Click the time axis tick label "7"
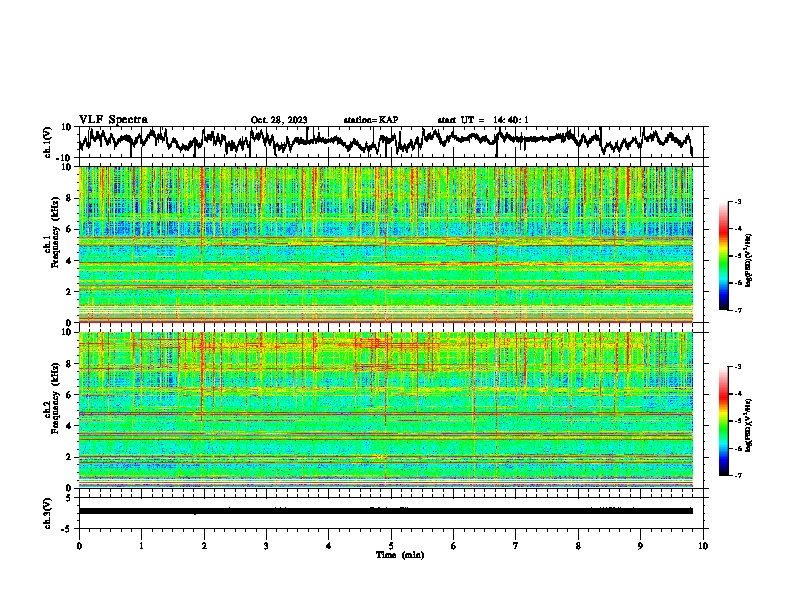 [x=516, y=546]
